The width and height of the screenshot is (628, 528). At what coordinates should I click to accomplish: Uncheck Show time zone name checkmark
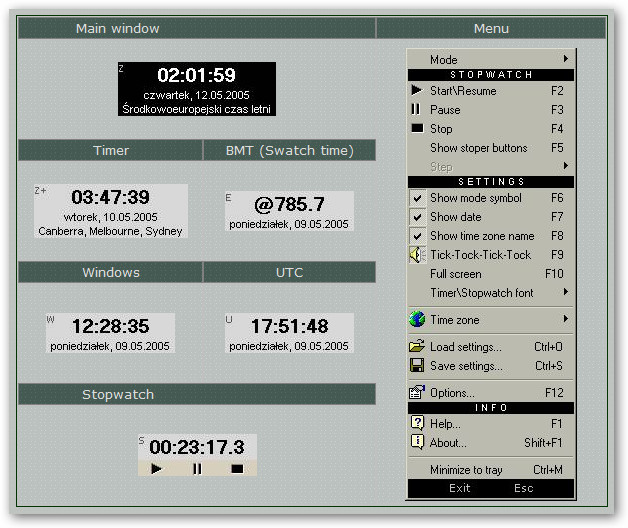[417, 236]
